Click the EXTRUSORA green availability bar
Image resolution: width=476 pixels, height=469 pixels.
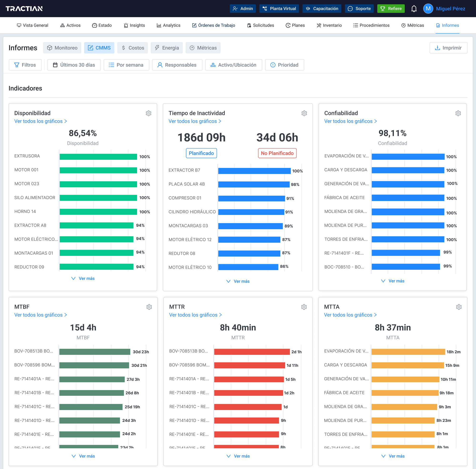click(x=98, y=156)
